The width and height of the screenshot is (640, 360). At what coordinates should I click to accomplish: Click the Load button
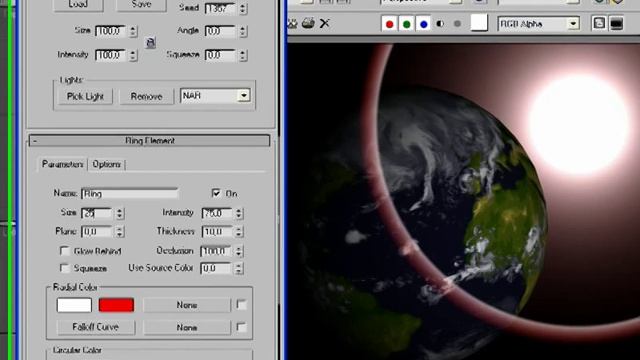pyautogui.click(x=78, y=5)
